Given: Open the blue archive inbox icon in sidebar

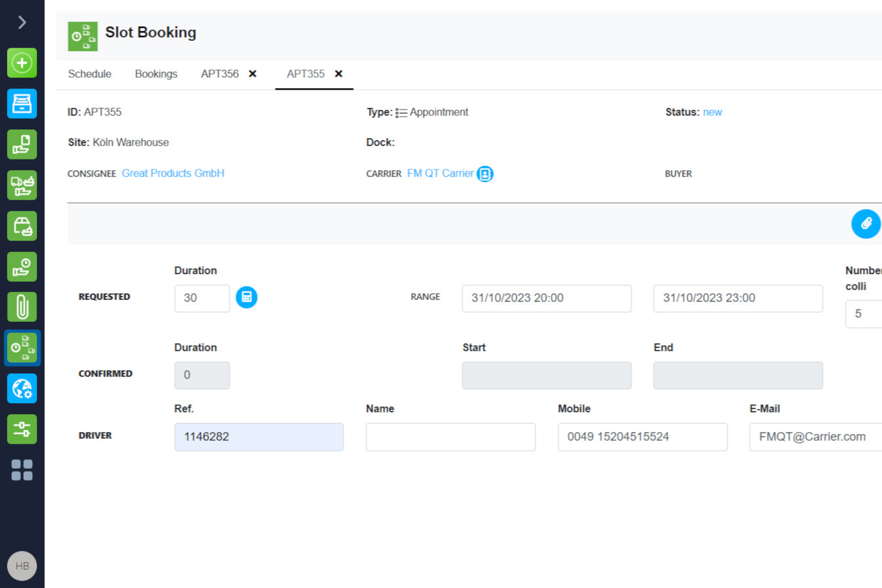Looking at the screenshot, I should pos(22,104).
